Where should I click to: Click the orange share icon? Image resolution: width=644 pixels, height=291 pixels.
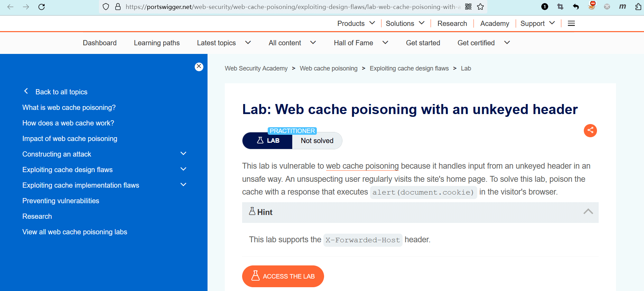coord(590,130)
